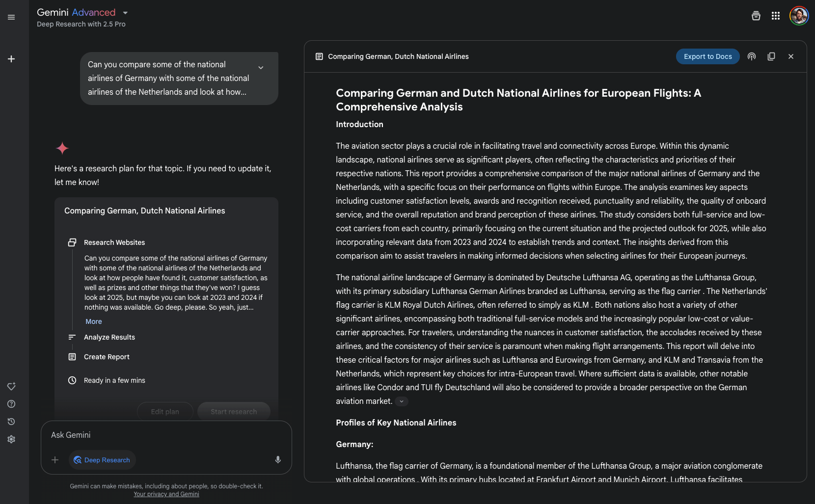Click the Google apps grid icon

click(776, 16)
